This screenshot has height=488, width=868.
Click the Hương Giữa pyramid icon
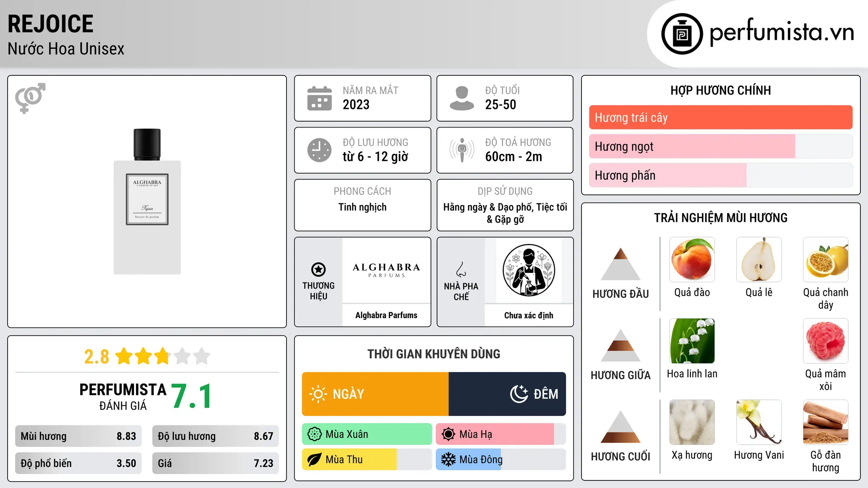coord(620,345)
